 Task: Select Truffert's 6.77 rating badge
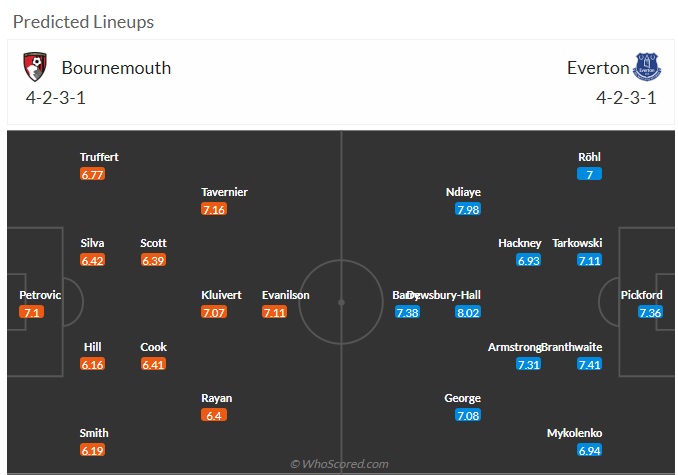(x=93, y=174)
